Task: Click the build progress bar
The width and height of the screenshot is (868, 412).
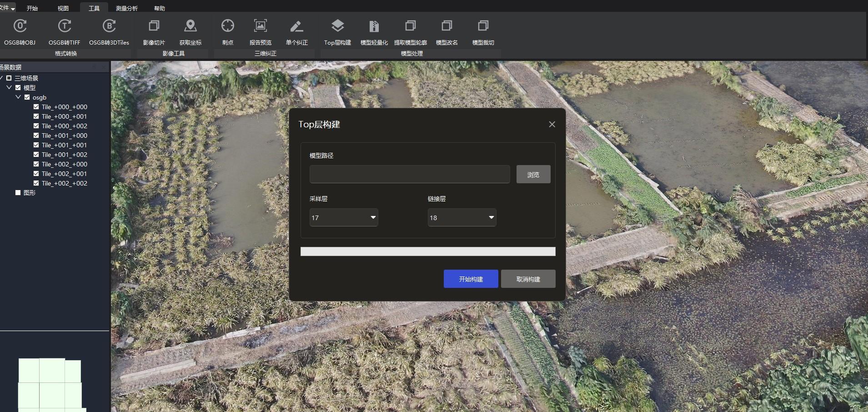Action: click(428, 251)
